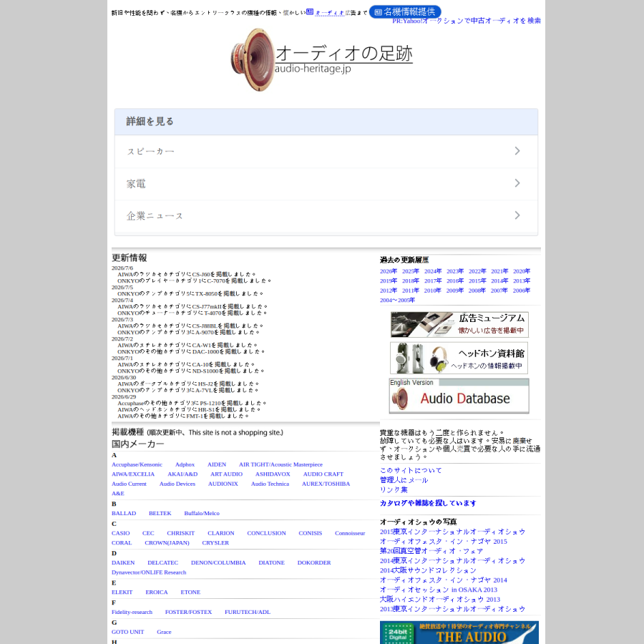Expand the 家電 row chevron

(517, 183)
